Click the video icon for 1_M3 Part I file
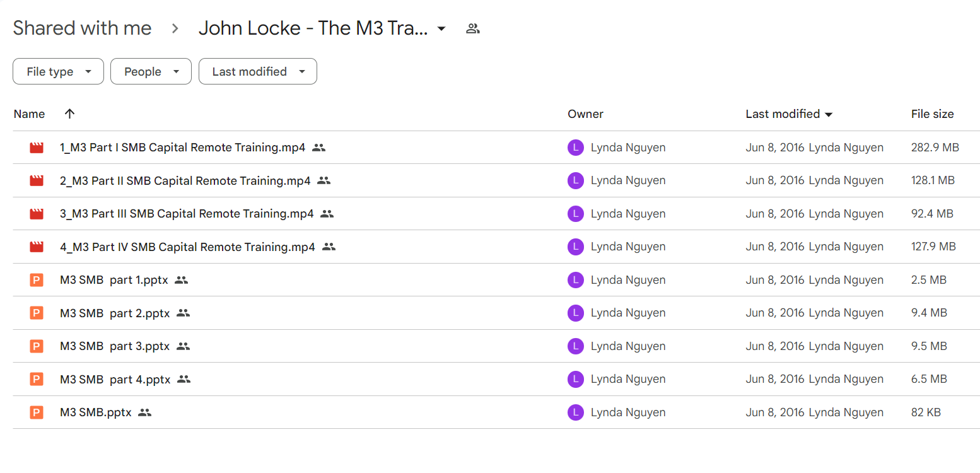This screenshot has height=473, width=980. click(x=37, y=148)
